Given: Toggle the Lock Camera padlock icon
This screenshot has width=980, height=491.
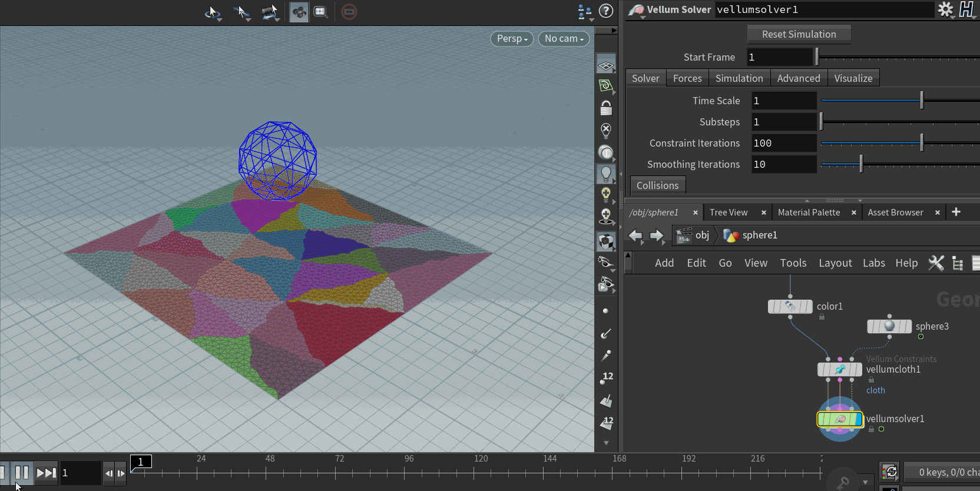Looking at the screenshot, I should coord(606,108).
